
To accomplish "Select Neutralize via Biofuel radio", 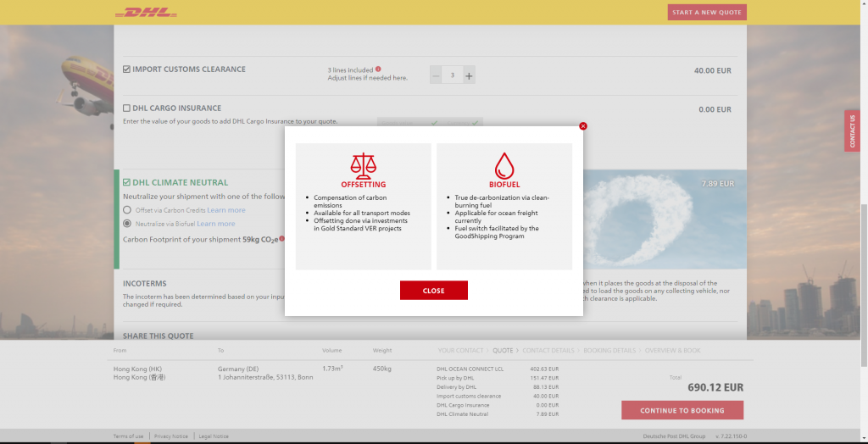I will [127, 224].
